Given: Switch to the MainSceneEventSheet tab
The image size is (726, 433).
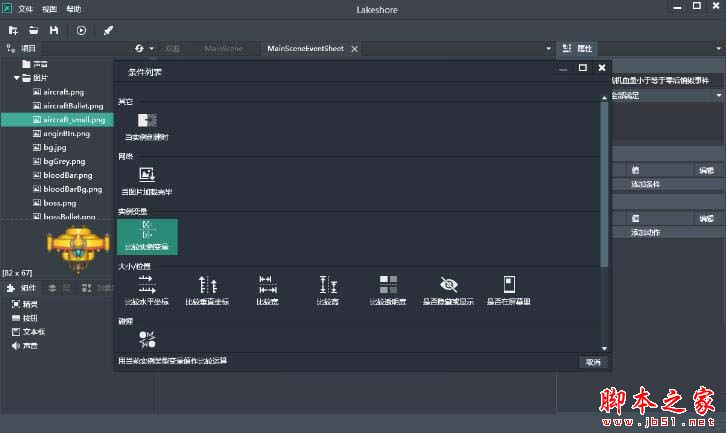Looking at the screenshot, I should click(306, 49).
